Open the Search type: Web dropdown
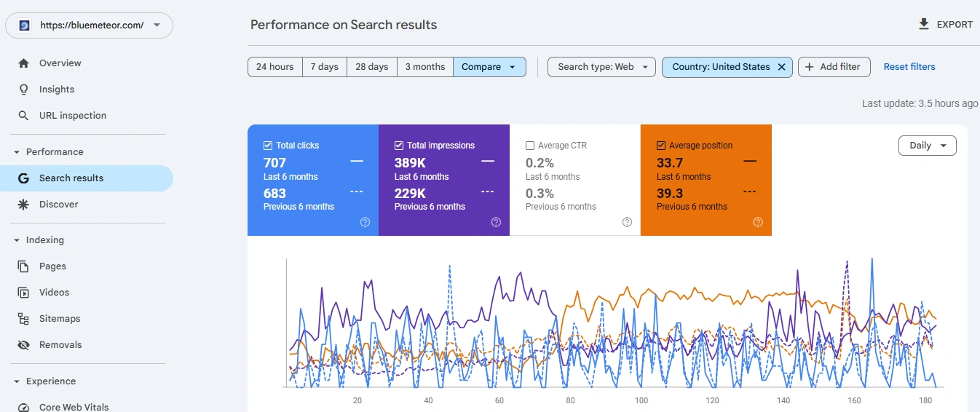Image resolution: width=980 pixels, height=412 pixels. 602,67
